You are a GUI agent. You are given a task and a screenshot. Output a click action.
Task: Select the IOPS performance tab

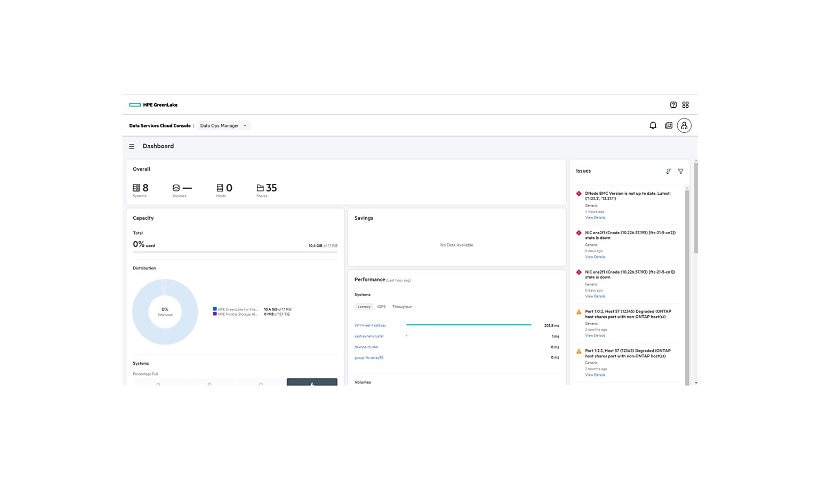[381, 306]
